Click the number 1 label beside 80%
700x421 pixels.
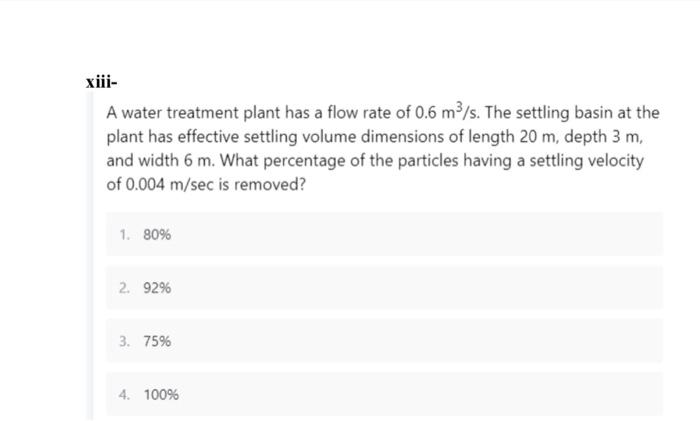coord(123,235)
